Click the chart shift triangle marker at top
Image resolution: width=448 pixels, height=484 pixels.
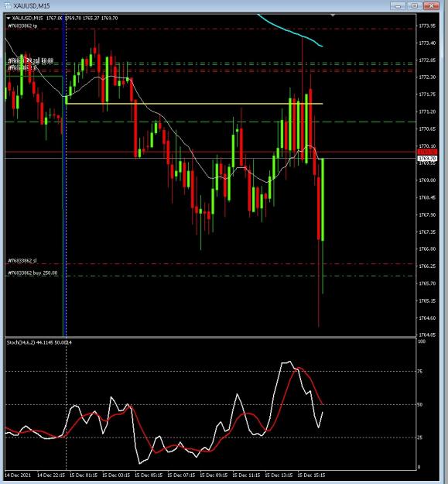coord(333,15)
